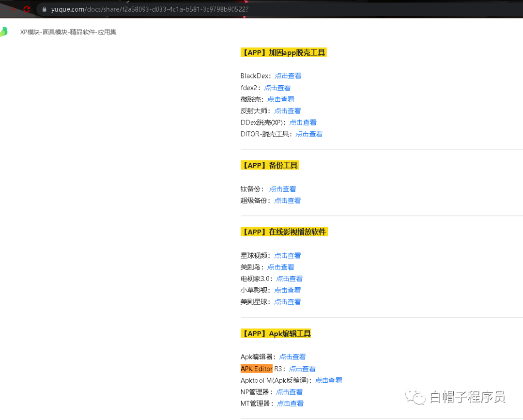Viewport: 523px width, 420px height.
Task: Click the NP管理器 label text
Action: click(x=255, y=391)
